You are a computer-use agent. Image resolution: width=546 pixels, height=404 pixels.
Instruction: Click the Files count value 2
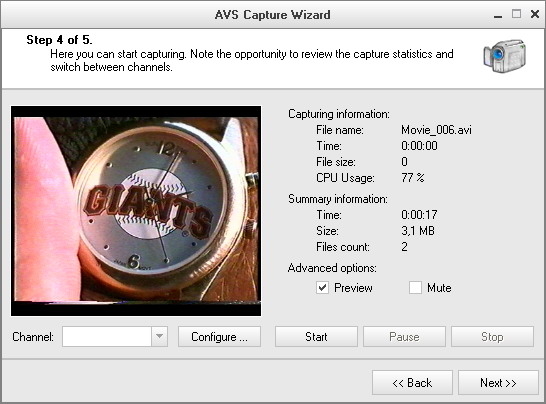pos(404,247)
